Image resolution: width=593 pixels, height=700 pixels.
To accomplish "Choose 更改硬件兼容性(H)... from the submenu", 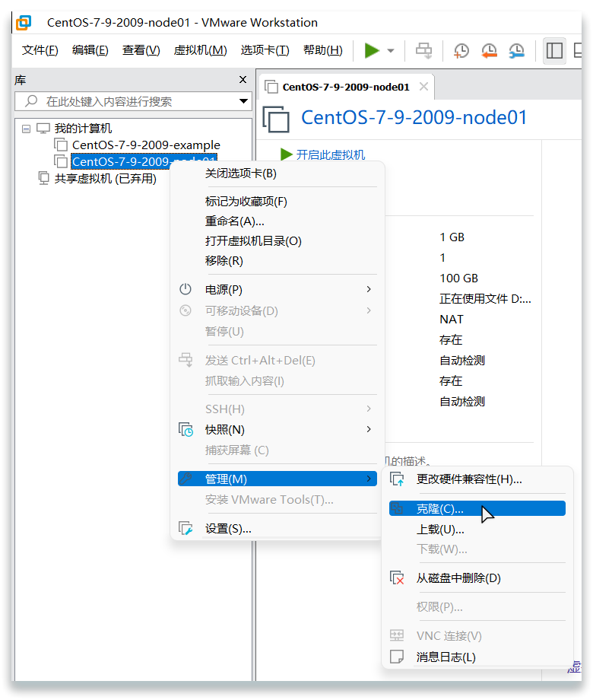I will [x=477, y=479].
